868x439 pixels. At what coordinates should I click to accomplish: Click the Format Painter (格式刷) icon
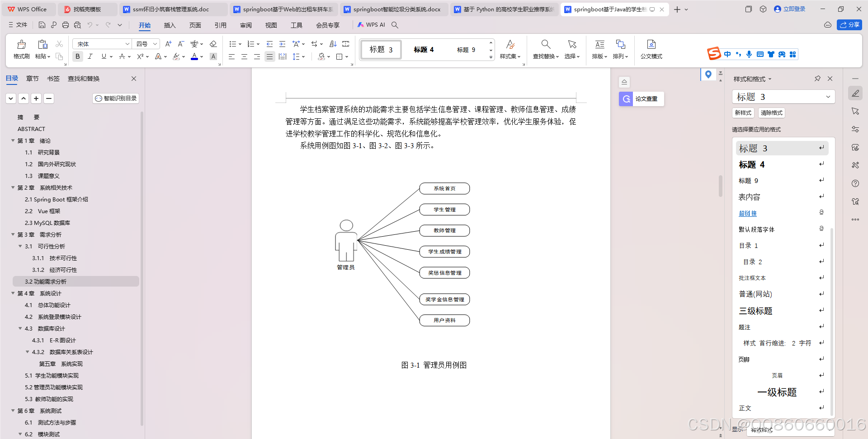(21, 44)
